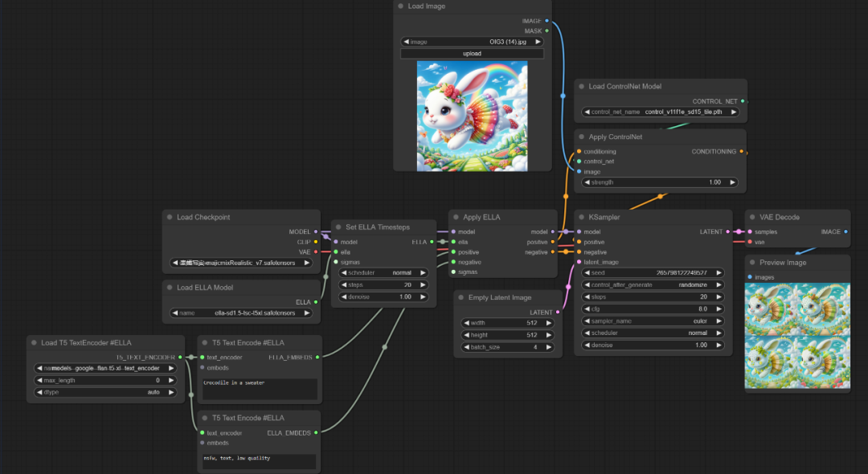Collapse the Load Image node via its title dot
Viewport: 868px width, 474px height.
tap(401, 6)
